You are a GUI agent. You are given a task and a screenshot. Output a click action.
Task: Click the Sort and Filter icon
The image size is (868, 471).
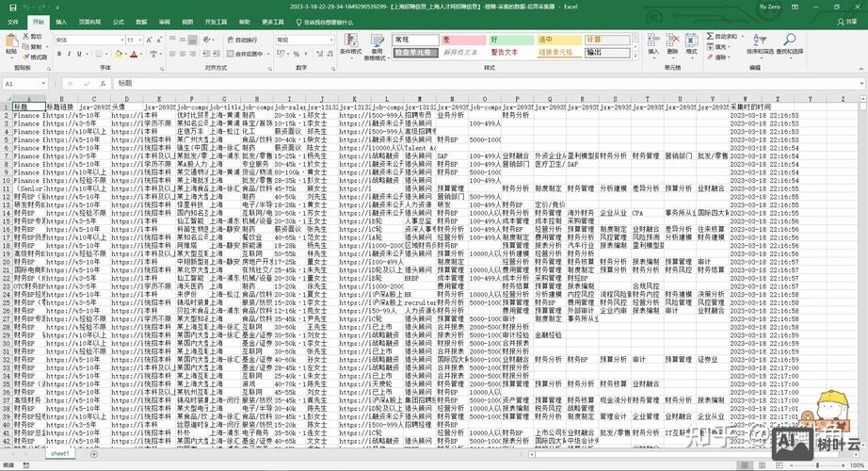point(760,40)
